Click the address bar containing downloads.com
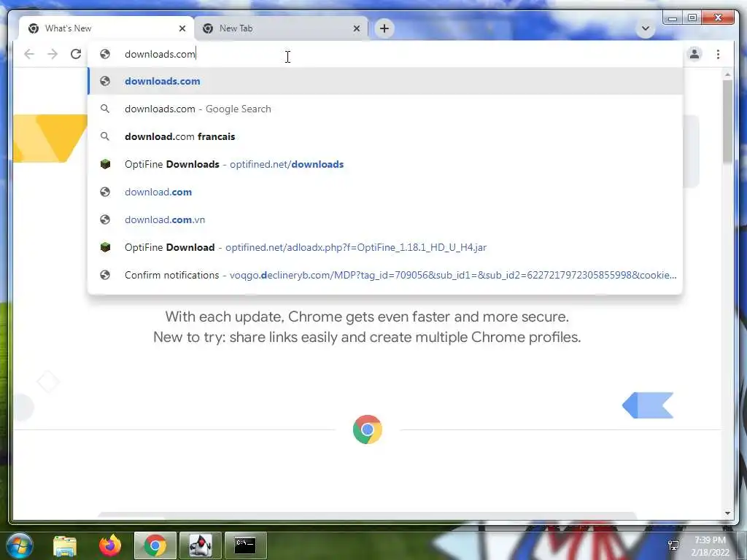 coord(386,54)
